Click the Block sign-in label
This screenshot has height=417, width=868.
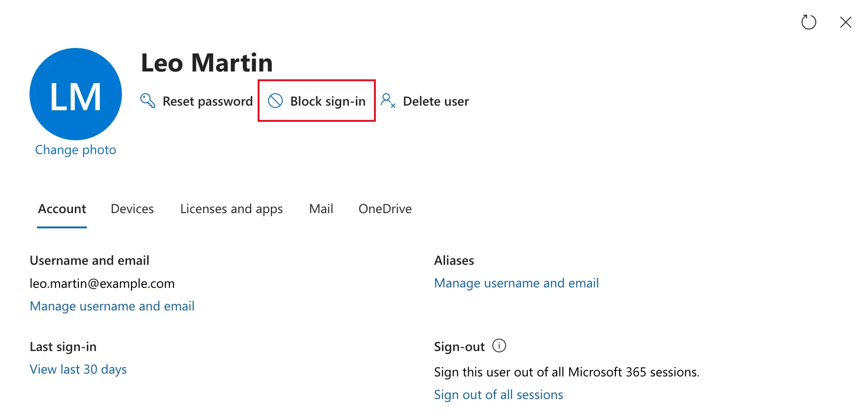[328, 101]
